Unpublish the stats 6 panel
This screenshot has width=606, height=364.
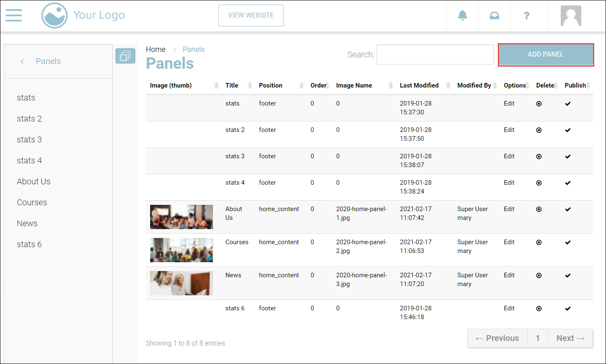pyautogui.click(x=567, y=309)
